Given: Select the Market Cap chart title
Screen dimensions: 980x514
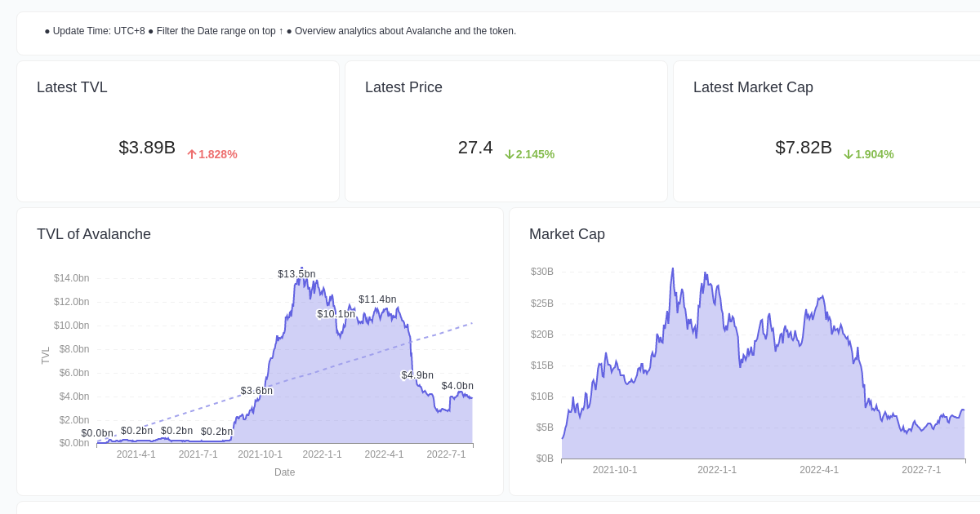Looking at the screenshot, I should 567,234.
